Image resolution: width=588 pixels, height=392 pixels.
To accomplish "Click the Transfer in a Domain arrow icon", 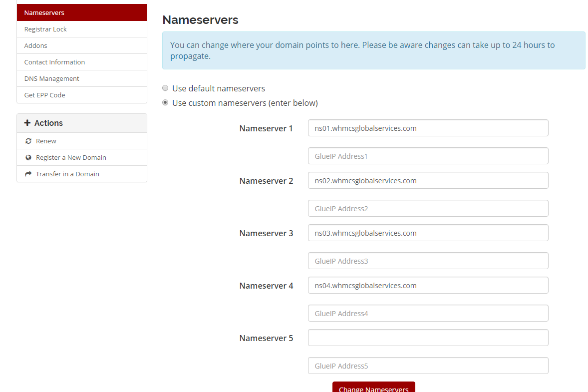I will (28, 174).
